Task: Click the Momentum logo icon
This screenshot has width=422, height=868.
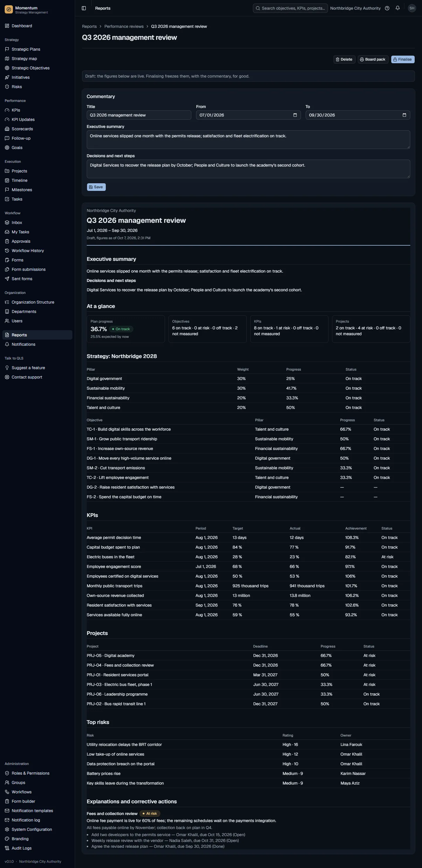Action: (x=9, y=9)
